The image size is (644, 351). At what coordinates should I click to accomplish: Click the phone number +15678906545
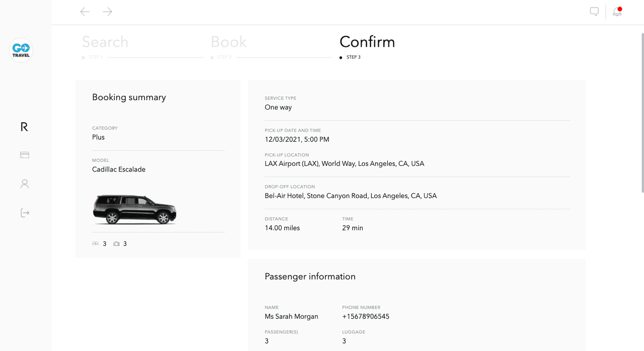366,317
